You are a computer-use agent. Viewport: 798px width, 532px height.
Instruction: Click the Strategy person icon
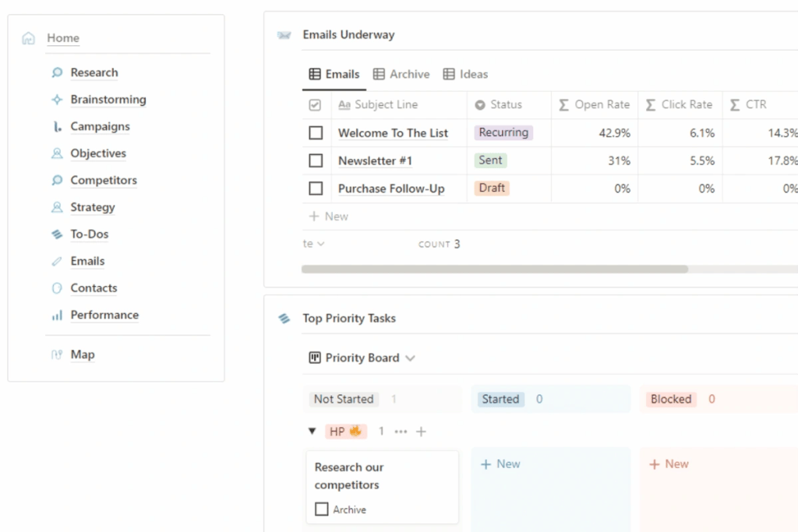[57, 207]
